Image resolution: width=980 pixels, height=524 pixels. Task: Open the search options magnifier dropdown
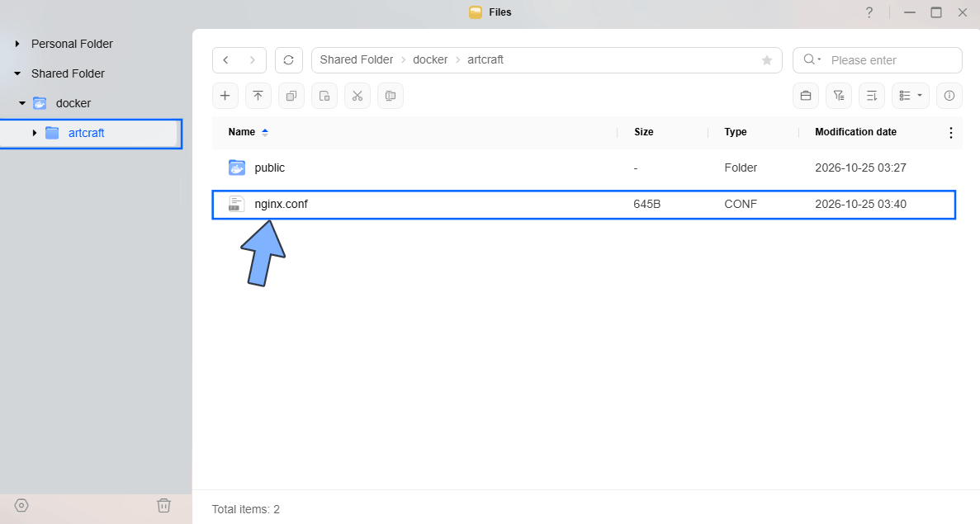tap(812, 59)
